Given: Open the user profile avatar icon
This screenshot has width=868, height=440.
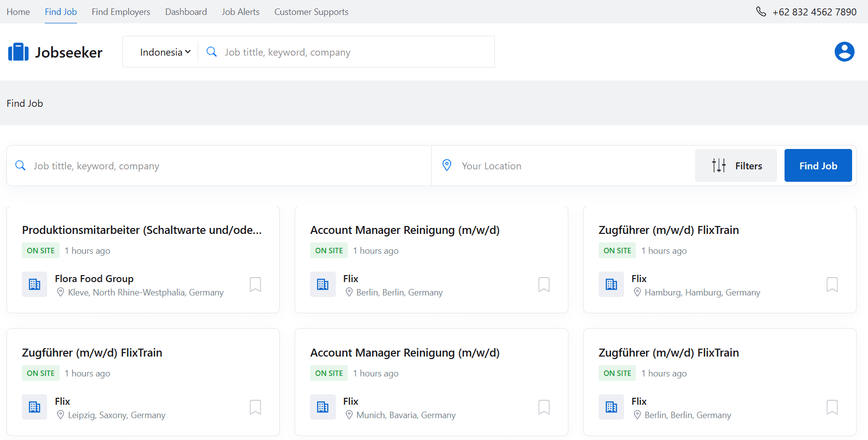Looking at the screenshot, I should click(x=844, y=52).
